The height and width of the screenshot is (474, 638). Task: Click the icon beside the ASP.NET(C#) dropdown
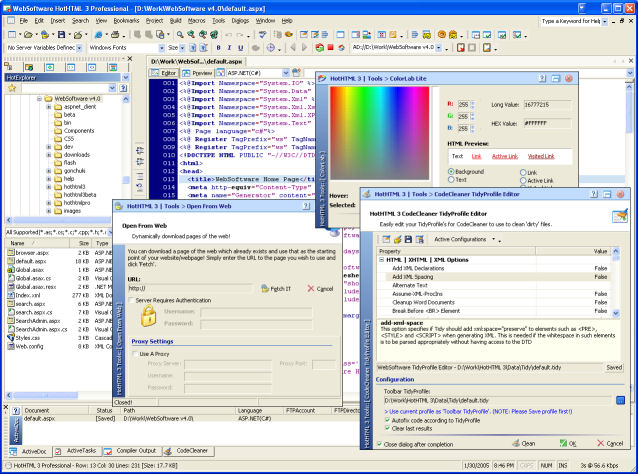click(296, 73)
